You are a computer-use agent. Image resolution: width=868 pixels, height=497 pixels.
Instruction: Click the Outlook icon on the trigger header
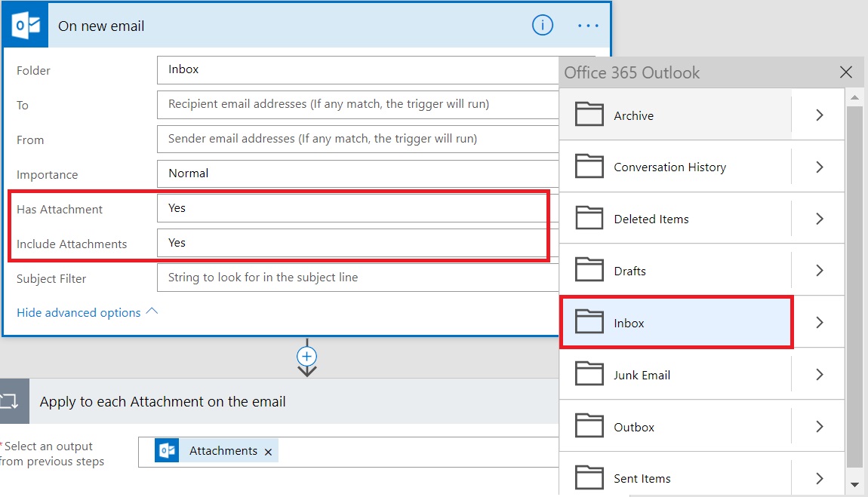[x=26, y=26]
